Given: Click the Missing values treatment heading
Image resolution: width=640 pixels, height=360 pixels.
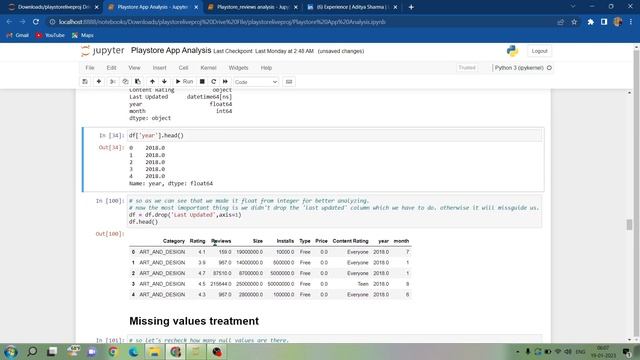Looking at the screenshot, I should click(x=194, y=321).
